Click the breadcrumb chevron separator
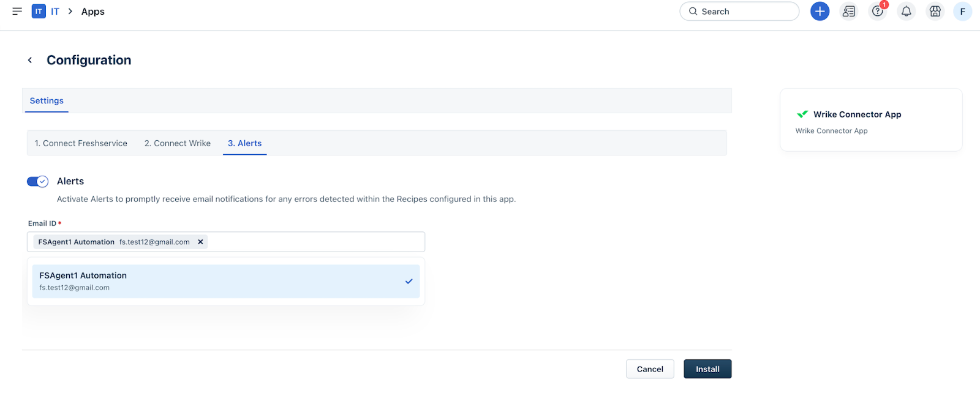 click(70, 12)
